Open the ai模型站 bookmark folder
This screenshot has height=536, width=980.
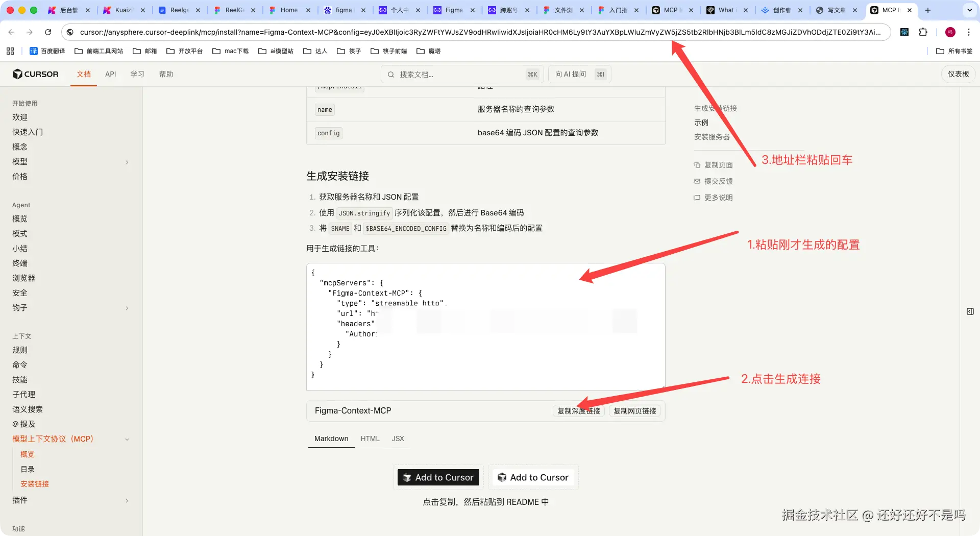pos(276,51)
